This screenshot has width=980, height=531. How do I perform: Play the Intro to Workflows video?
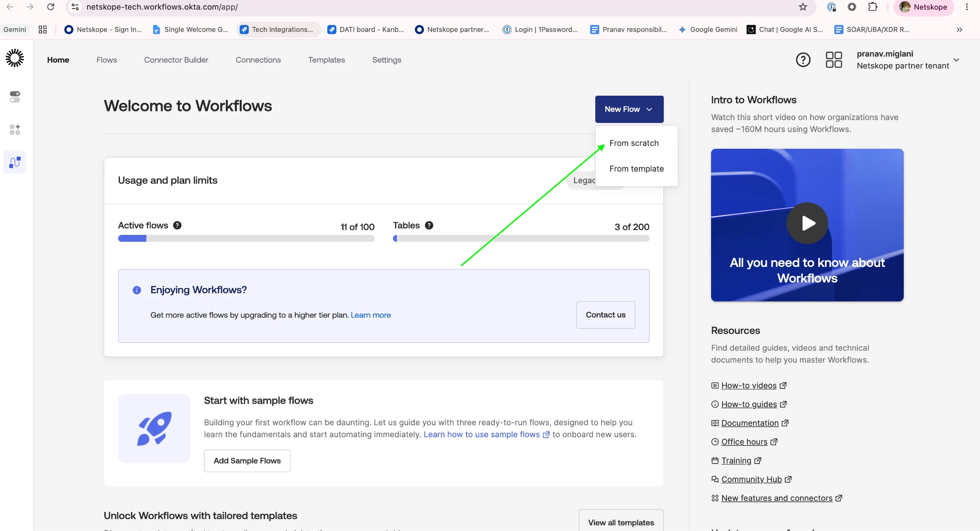[x=807, y=223]
